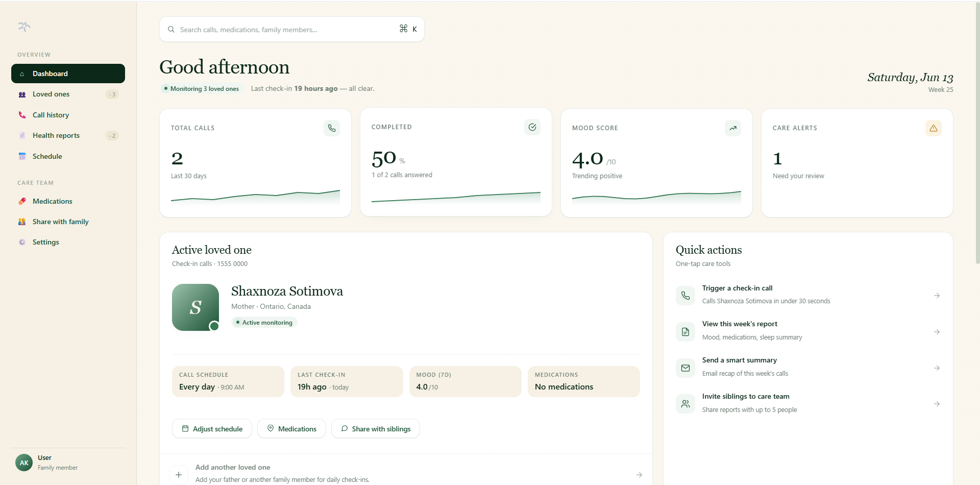Select Invite siblings to care team
The height and width of the screenshot is (485, 980).
click(808, 404)
